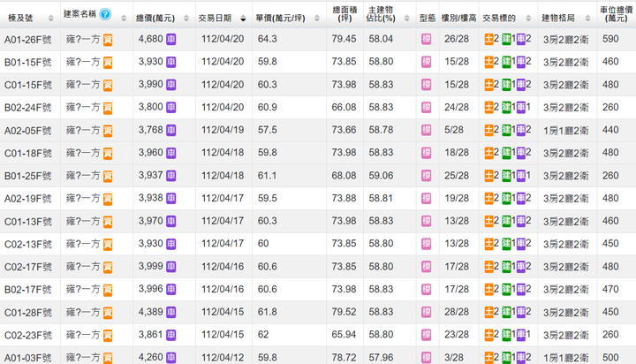The width and height of the screenshot is (636, 364).
Task: Click the green 建 icon in C02-17F row
Action: [x=506, y=267]
